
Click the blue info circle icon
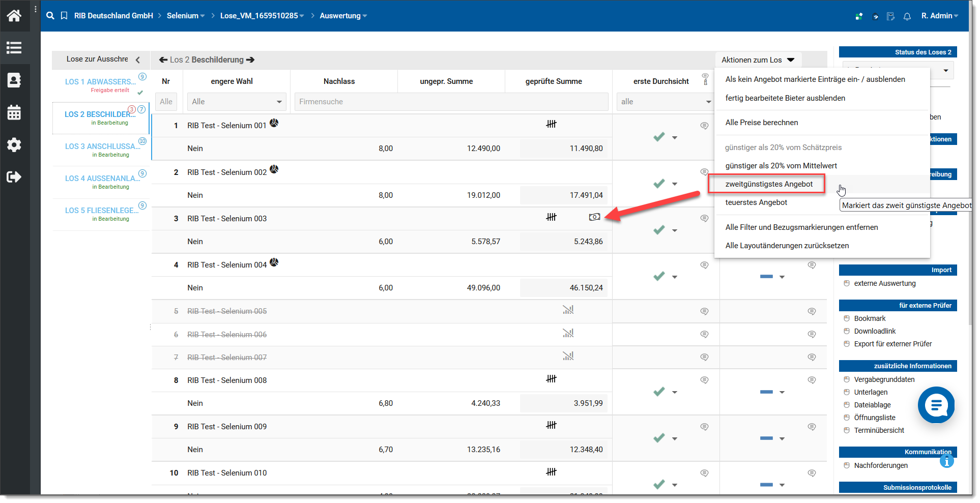coord(947,461)
